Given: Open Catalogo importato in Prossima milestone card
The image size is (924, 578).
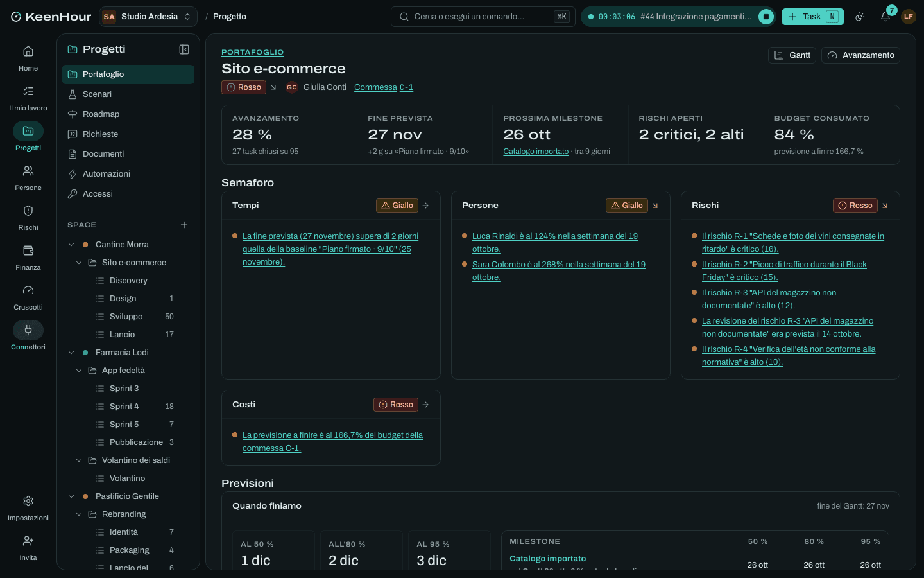Looking at the screenshot, I should [x=536, y=152].
